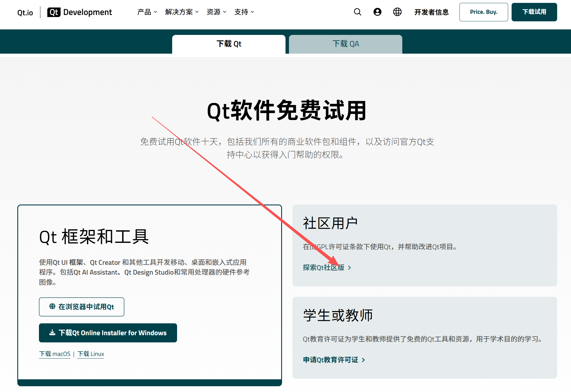
Task: Open the language globe selector
Action: coord(397,12)
